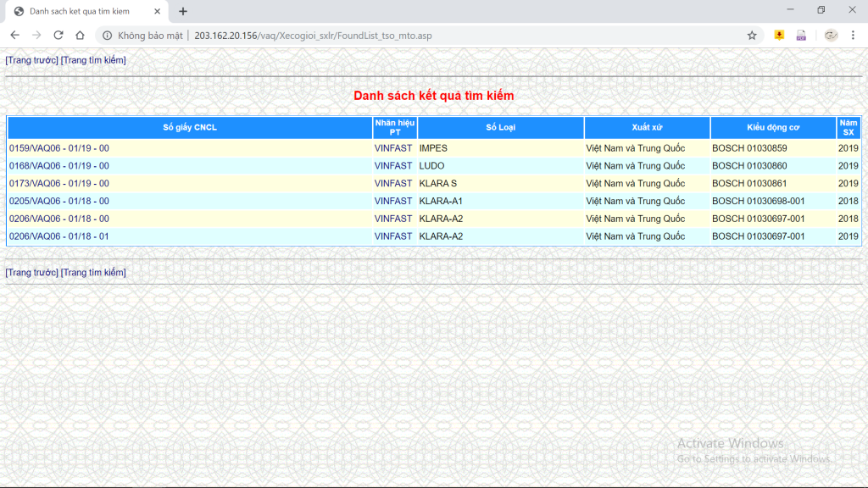Open the browser home page icon
868x488 pixels.
click(80, 36)
